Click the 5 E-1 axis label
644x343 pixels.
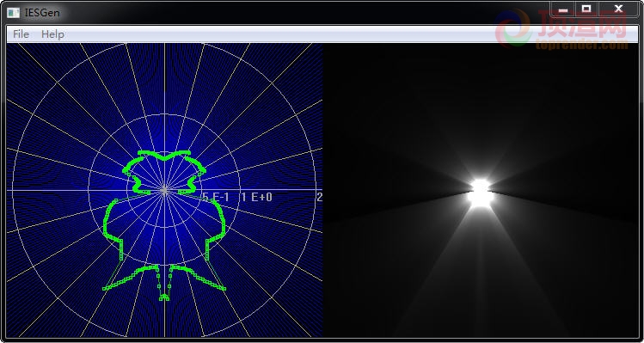tap(216, 197)
